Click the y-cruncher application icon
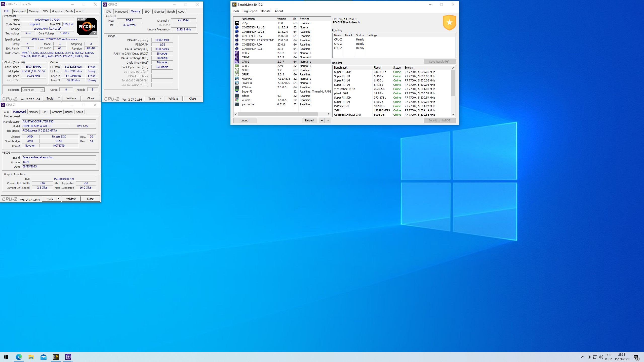This screenshot has height=362, width=644. (237, 104)
